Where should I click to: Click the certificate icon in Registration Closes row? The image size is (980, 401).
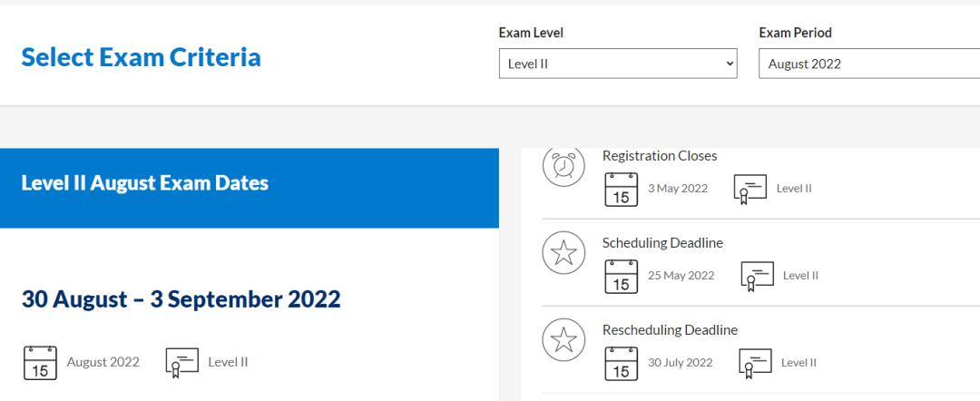(x=750, y=189)
